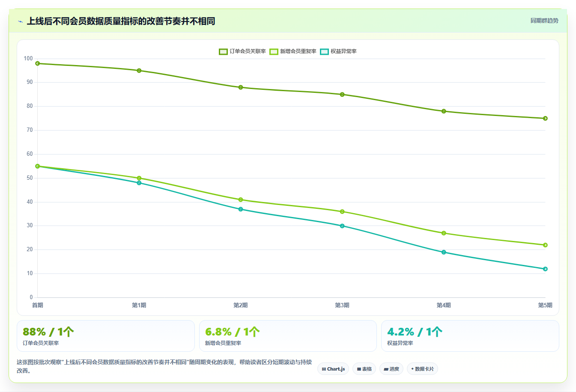Select the 数据卡片 tag
576x392 pixels.
pyautogui.click(x=422, y=369)
